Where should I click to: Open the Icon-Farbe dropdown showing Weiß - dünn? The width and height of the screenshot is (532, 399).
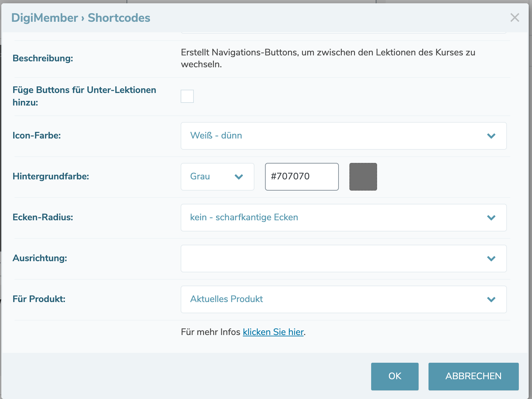(x=343, y=136)
